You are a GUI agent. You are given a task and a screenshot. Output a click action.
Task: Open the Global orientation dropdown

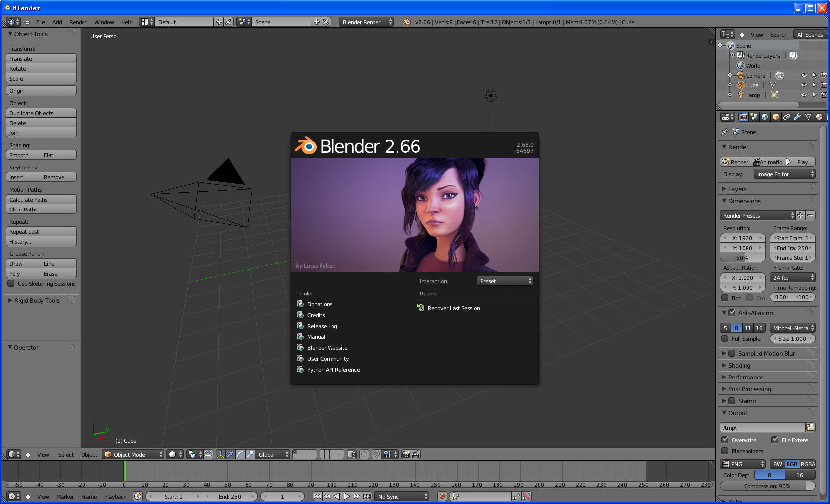[273, 454]
